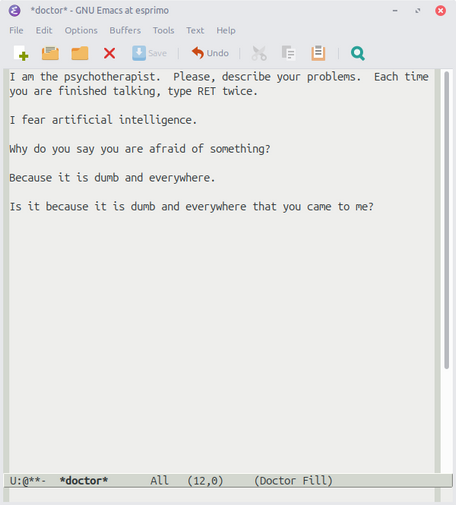
Task: Click the line 'Because it is dumb and everywhere.'
Action: point(112,178)
